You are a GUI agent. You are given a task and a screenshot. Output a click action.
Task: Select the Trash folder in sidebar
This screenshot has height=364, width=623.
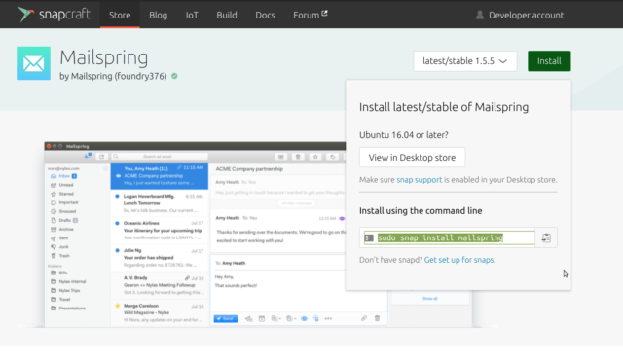point(60,256)
